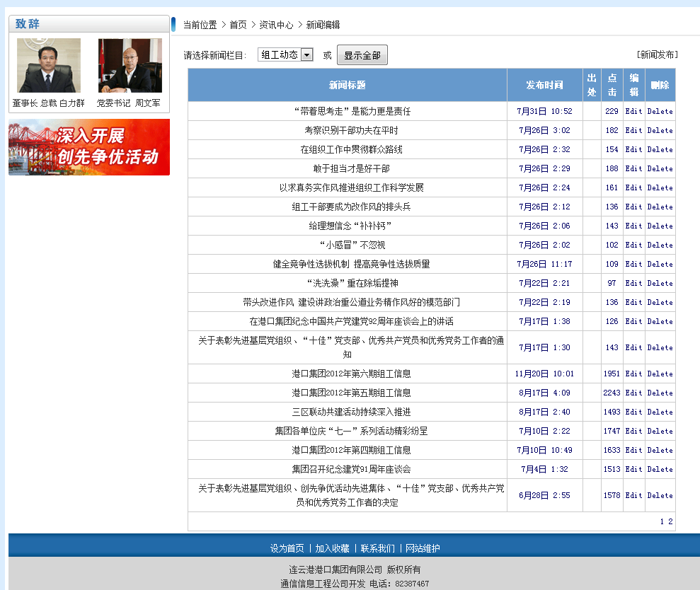This screenshot has height=590, width=700.
Task: Click the date 11月20日 10:01
Action: pos(544,374)
